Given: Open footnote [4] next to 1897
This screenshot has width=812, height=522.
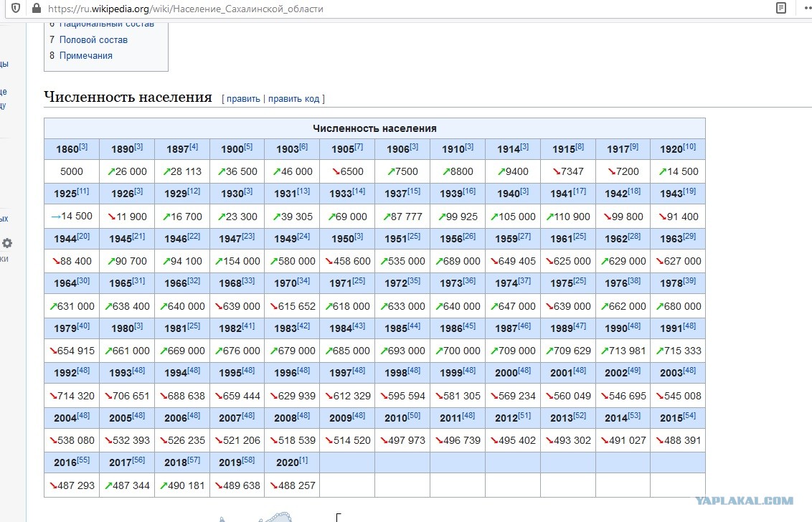Looking at the screenshot, I should click(194, 146).
